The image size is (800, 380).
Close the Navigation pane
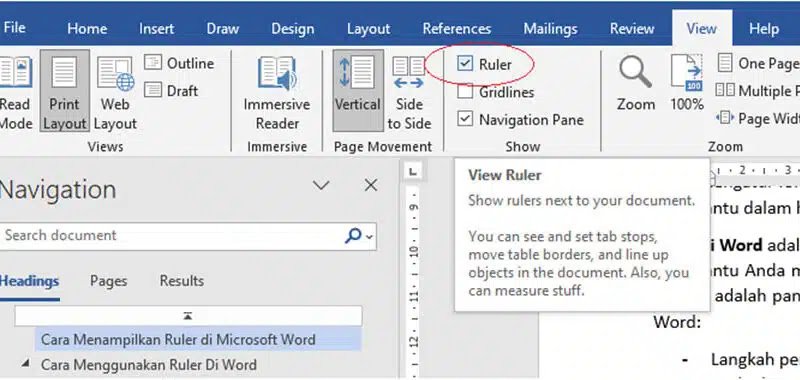[371, 185]
